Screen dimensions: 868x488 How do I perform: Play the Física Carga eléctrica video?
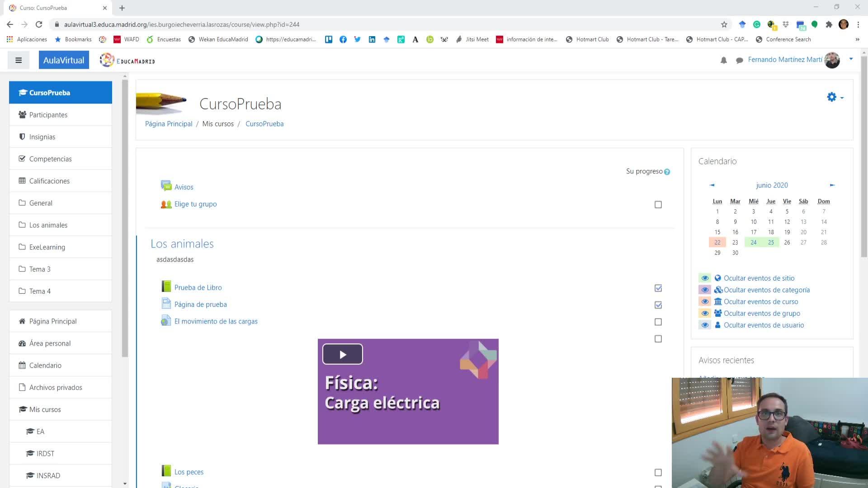point(342,354)
